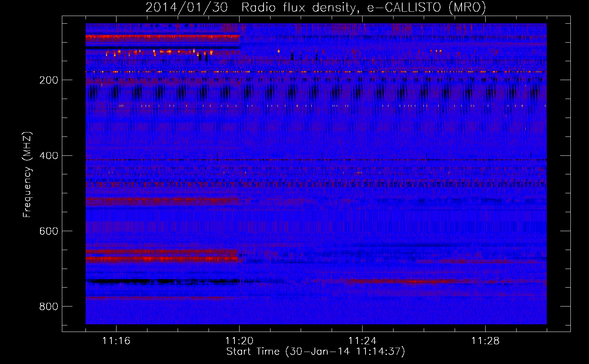
Task: Click the 11:28 time tick label
Action: (485, 341)
